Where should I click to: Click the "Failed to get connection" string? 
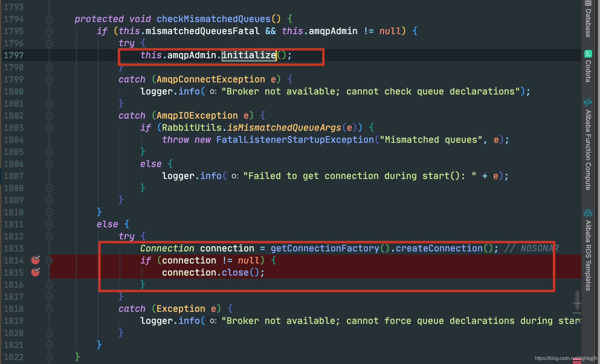click(360, 176)
